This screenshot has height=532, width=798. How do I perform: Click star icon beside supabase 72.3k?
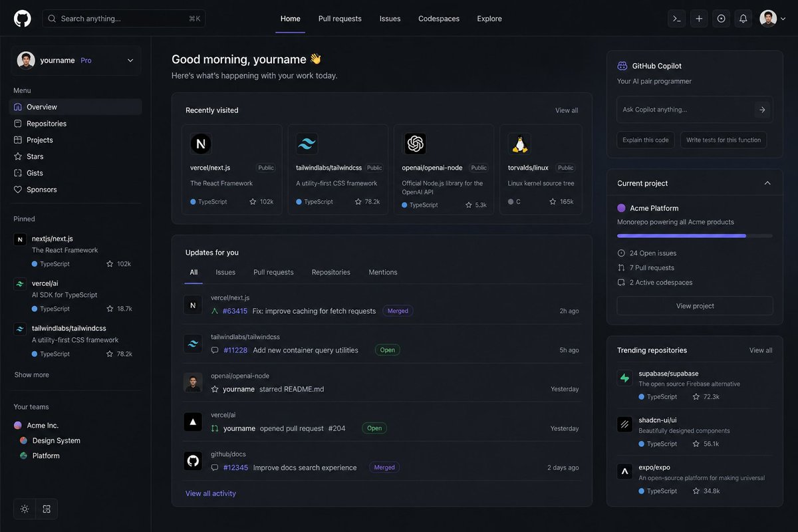(x=696, y=396)
